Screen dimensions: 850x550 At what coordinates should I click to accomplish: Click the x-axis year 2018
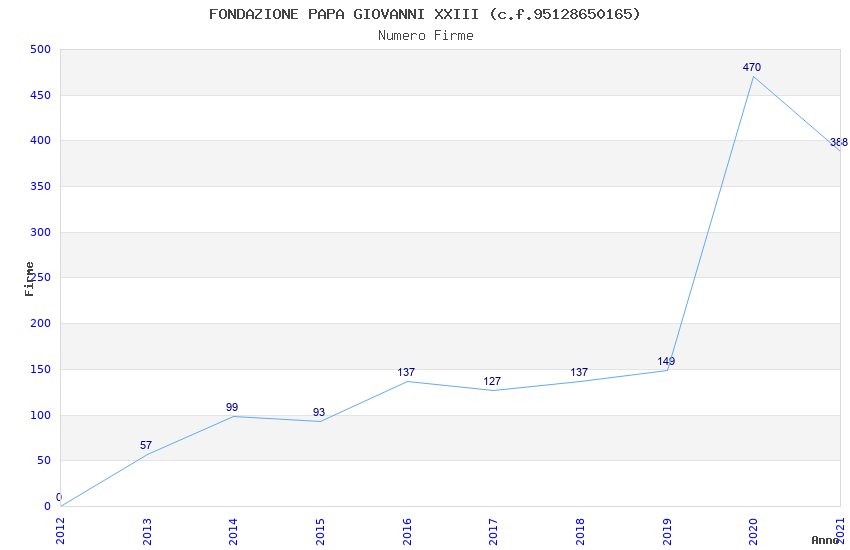point(580,531)
